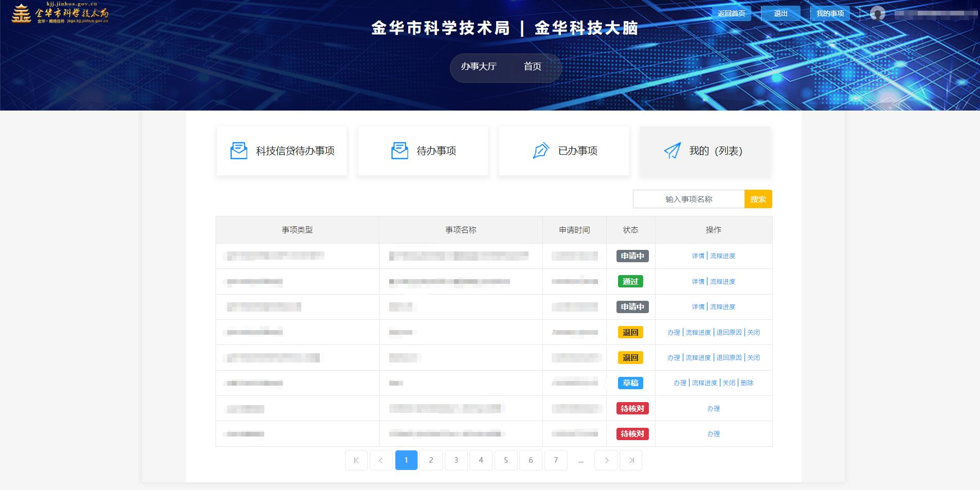Go to the first page arrow icon
This screenshot has width=980, height=490.
click(x=356, y=460)
